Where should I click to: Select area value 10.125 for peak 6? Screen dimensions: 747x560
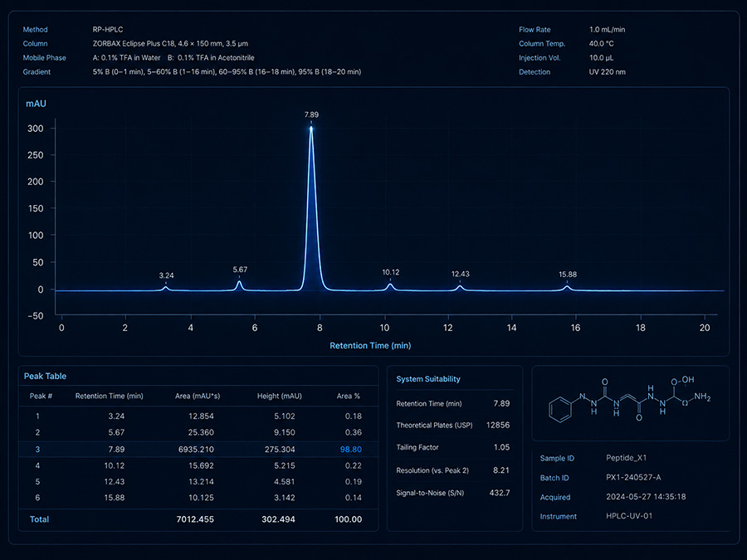click(x=201, y=498)
